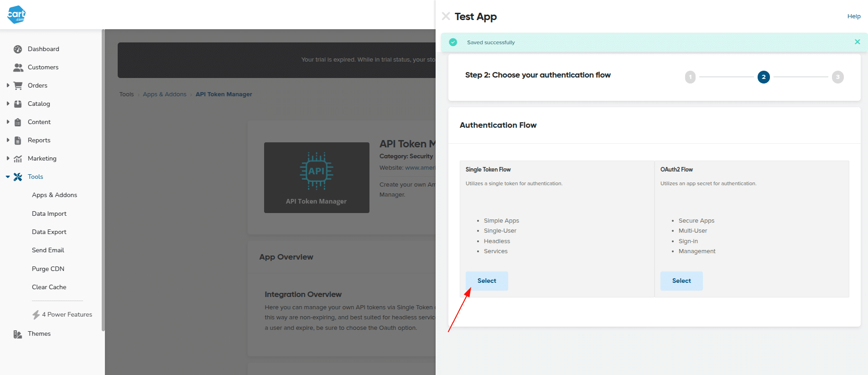
Task: Click the 'Category: Security' text
Action: coord(406,156)
